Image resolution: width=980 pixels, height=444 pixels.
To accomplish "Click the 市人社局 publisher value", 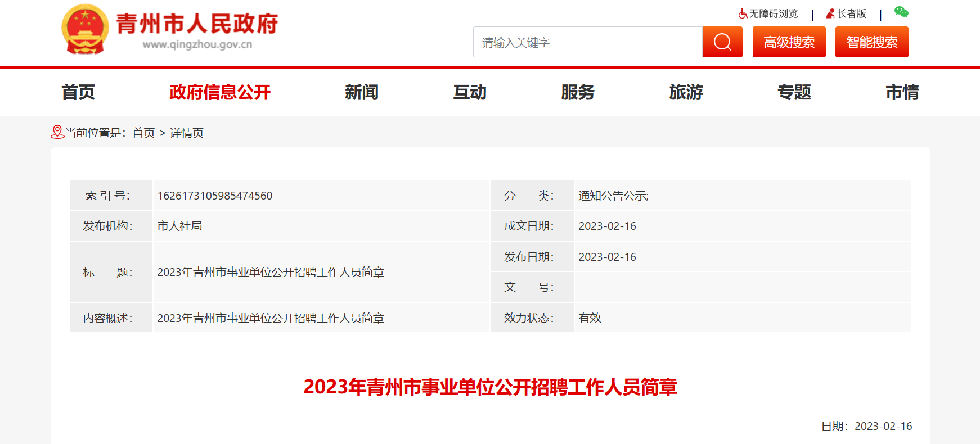I will (179, 226).
